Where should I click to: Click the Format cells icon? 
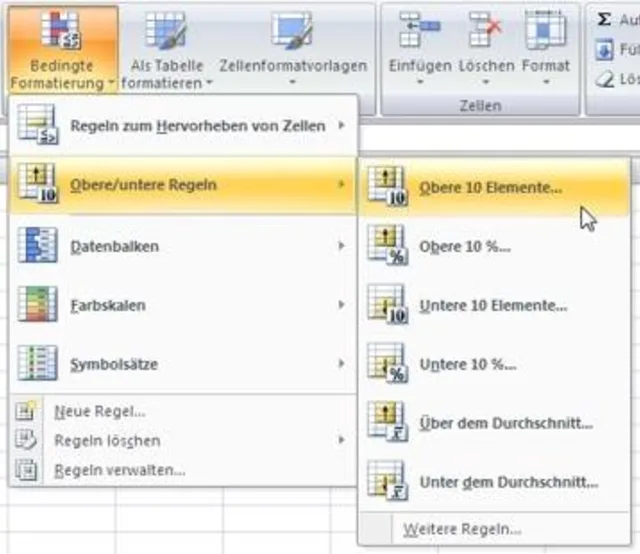tap(545, 30)
